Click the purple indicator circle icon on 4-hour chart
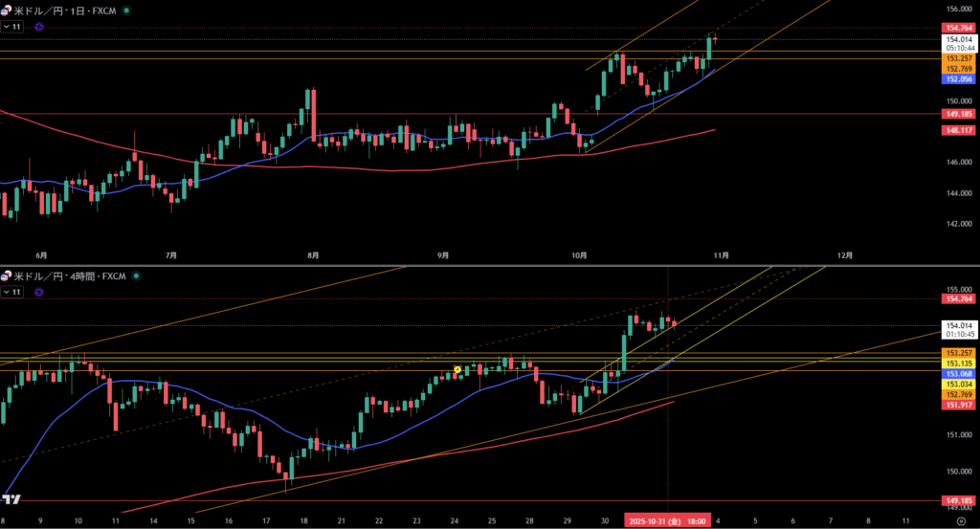The height and width of the screenshot is (529, 980). 38,293
